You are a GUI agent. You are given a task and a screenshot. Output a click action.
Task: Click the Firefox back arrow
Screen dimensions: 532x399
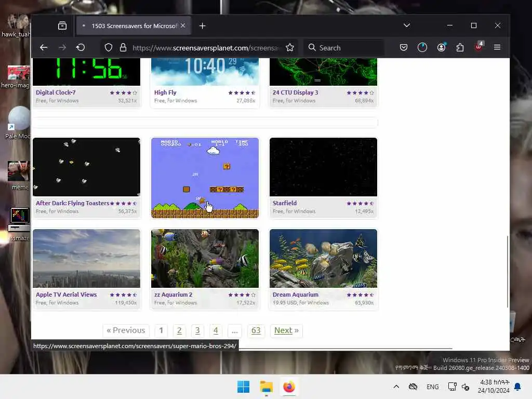tap(44, 47)
